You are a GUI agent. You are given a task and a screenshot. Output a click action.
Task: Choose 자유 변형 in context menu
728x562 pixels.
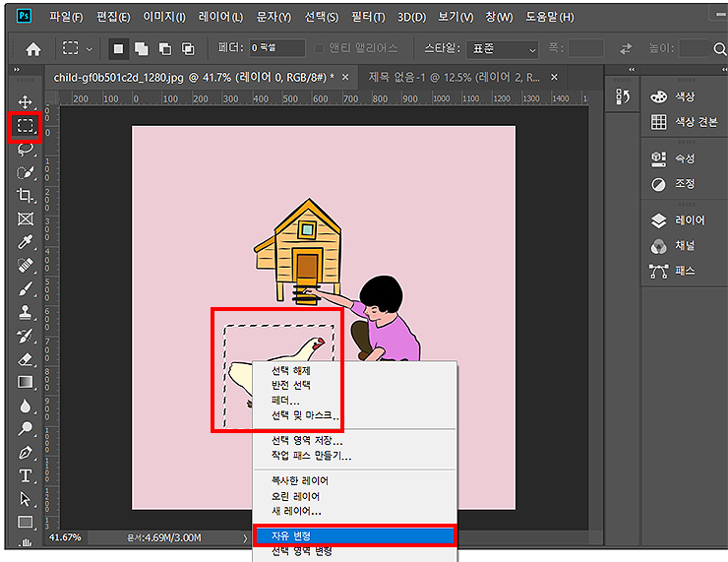click(355, 536)
